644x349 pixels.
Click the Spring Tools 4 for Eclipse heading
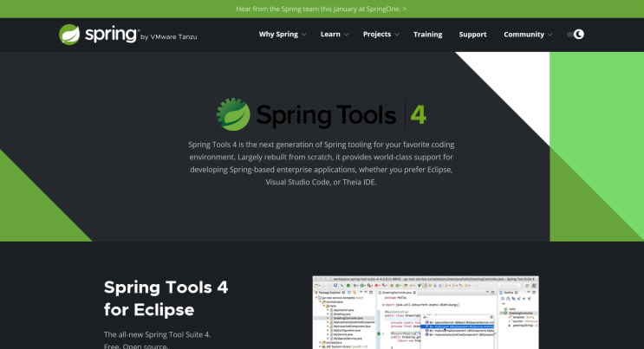tap(166, 299)
